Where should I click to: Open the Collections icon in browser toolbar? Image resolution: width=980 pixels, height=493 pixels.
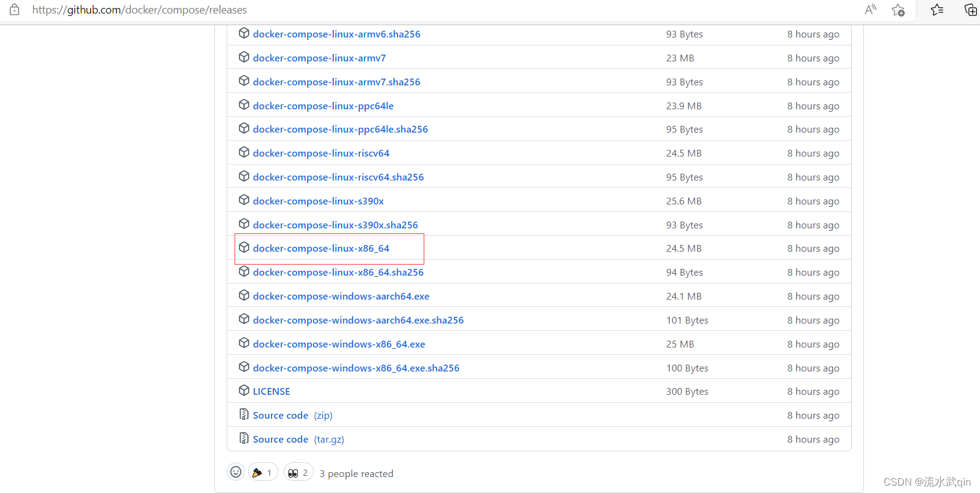point(971,10)
